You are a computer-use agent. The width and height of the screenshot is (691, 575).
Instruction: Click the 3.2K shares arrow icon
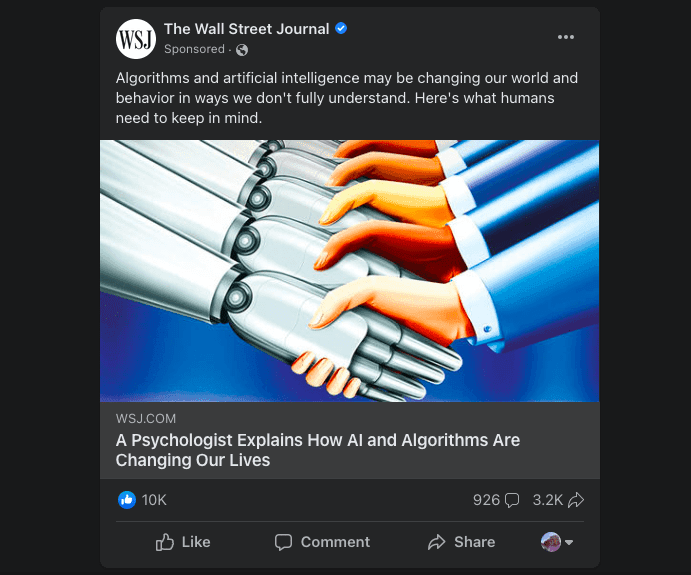(x=576, y=500)
